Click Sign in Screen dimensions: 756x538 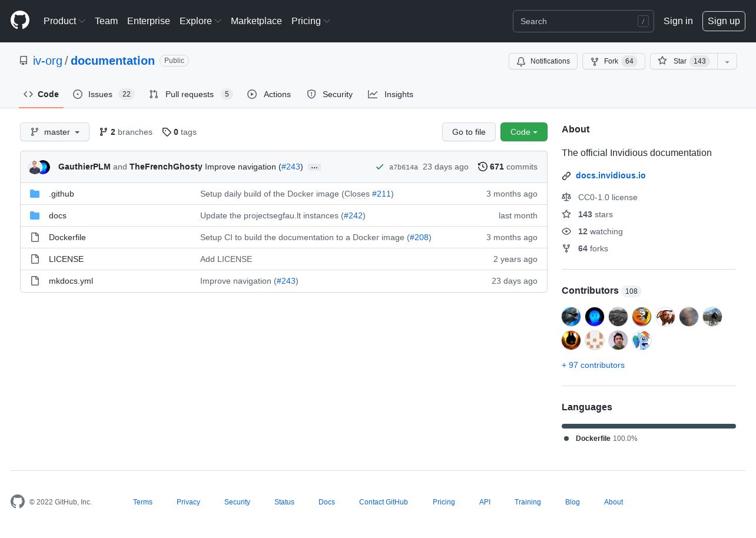tap(678, 21)
